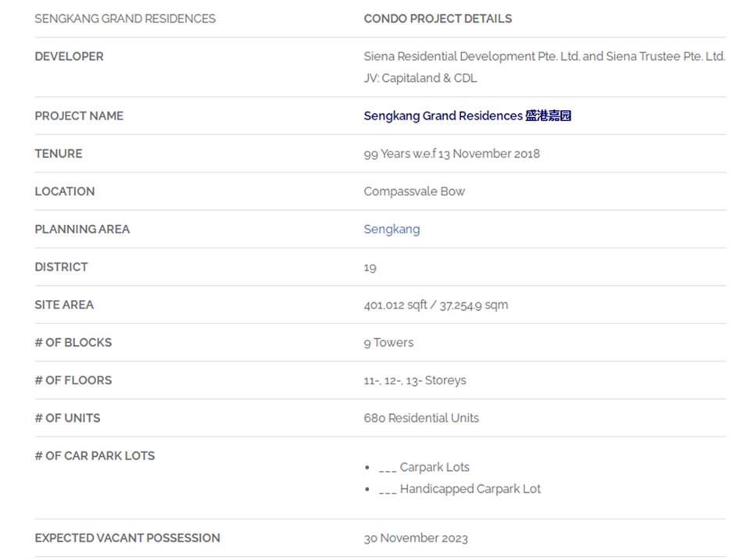
Task: Click the EXPECTED VACANT POSSESSION row label
Action: pyautogui.click(x=127, y=538)
